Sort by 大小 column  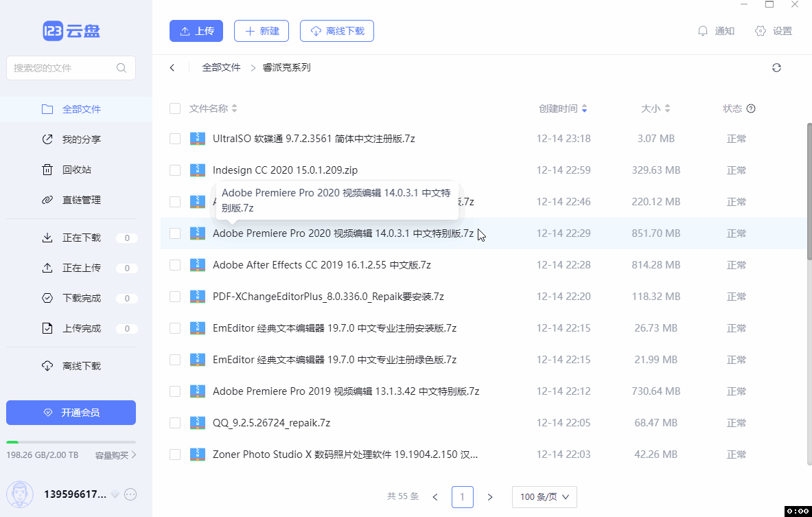[656, 108]
